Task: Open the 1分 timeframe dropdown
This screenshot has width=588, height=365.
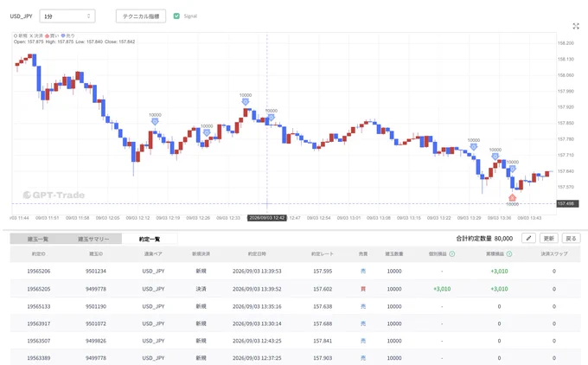Action: click(x=67, y=16)
